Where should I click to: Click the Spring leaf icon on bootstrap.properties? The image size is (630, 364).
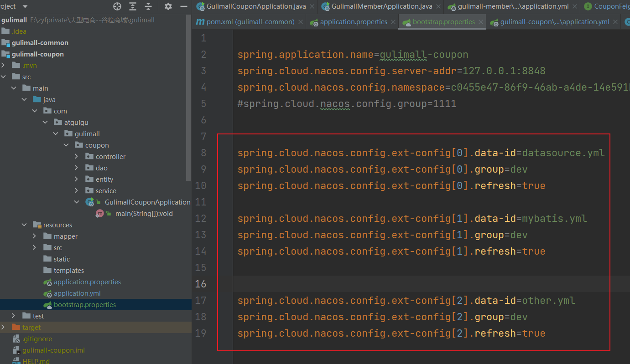47,305
